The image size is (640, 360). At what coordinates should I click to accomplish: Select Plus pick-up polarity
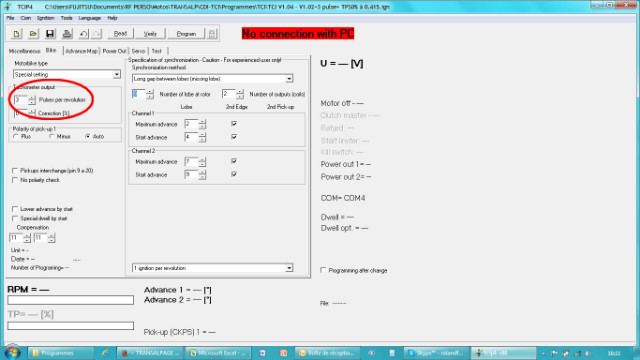click(16, 136)
